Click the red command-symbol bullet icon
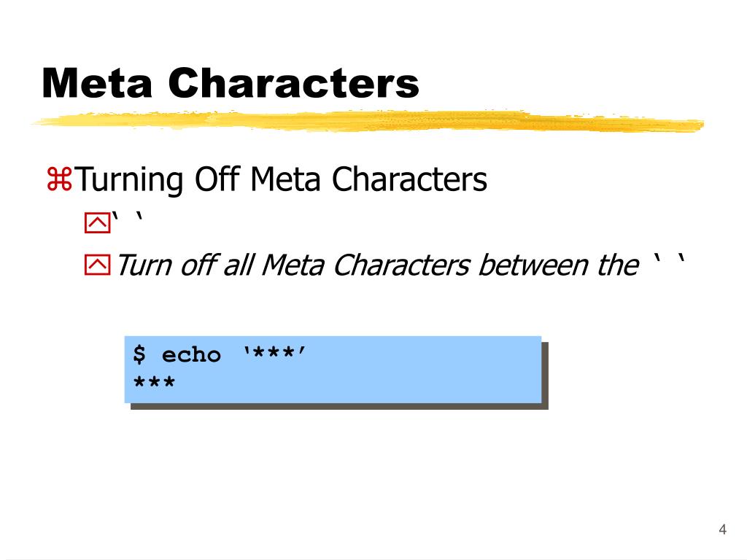Viewport: 747px width, 560px height. 59,179
